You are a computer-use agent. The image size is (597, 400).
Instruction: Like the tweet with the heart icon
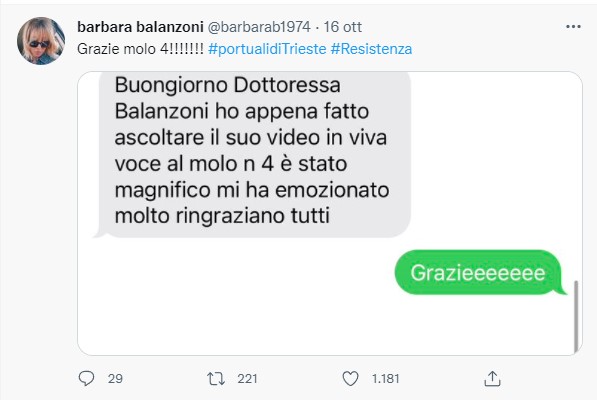coord(350,379)
